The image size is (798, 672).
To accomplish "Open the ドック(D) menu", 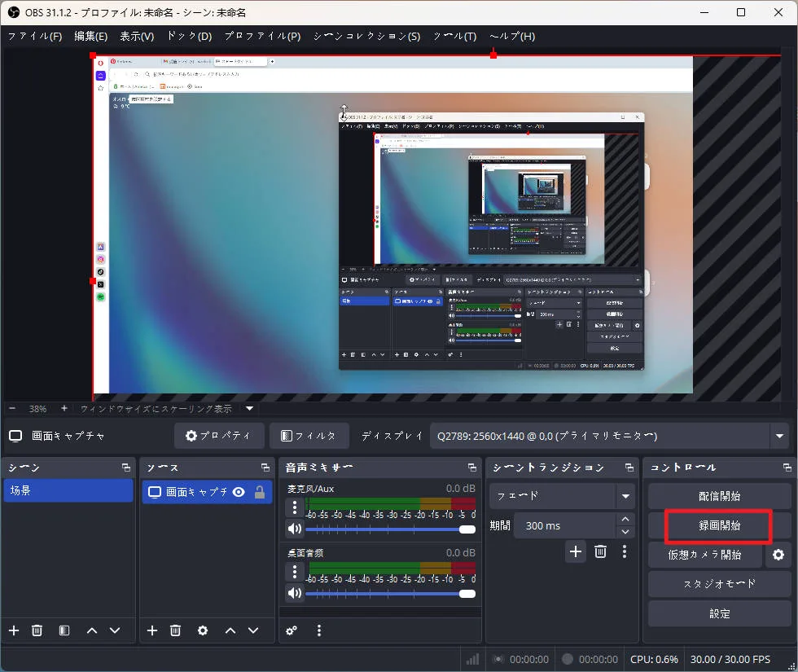I will (x=189, y=36).
